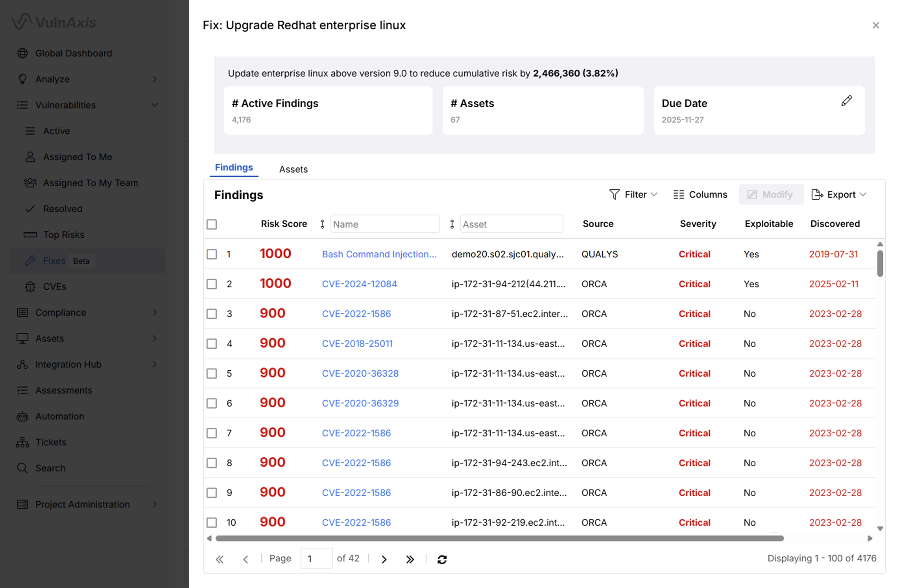Screen dimensions: 900x588
Task: Select the Findings tab
Action: tap(234, 167)
